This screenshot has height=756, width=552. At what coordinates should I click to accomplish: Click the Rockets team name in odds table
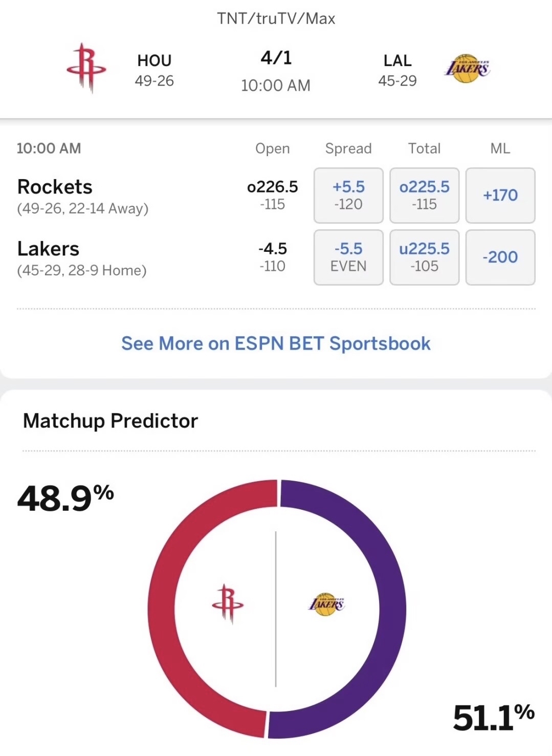tap(55, 187)
